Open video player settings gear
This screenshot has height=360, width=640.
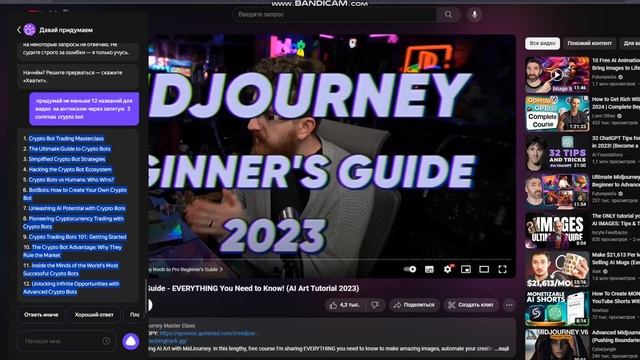click(x=448, y=269)
